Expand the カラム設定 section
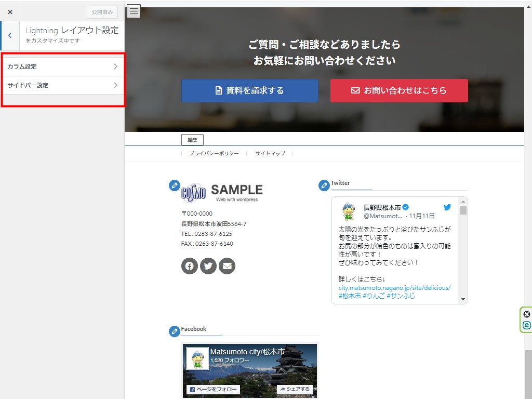 [x=62, y=66]
